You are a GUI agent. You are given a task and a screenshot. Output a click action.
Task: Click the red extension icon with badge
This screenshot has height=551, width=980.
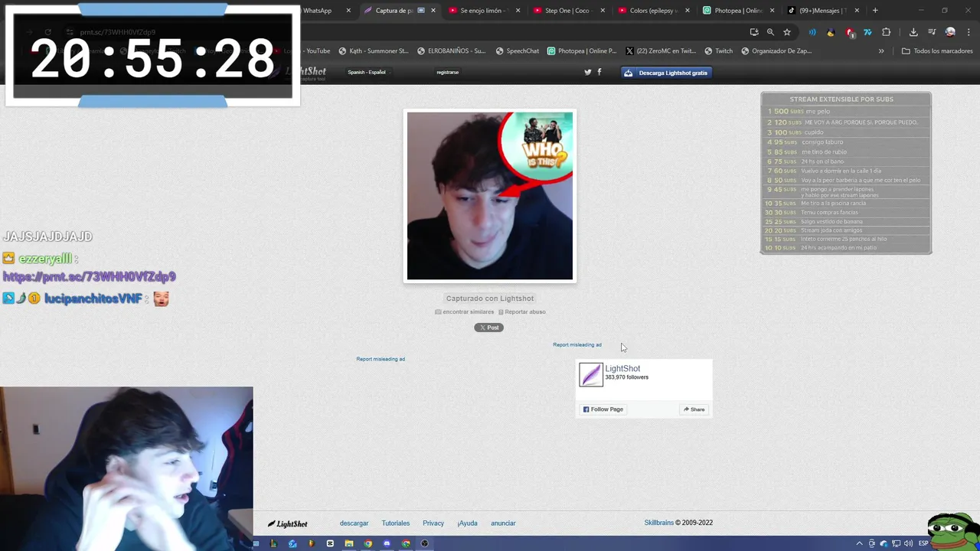850,32
